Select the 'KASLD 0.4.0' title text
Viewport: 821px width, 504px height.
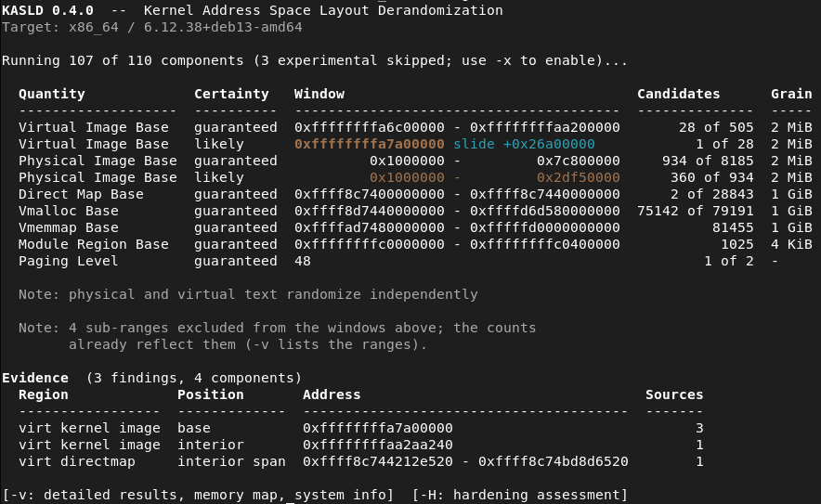pyautogui.click(x=47, y=10)
